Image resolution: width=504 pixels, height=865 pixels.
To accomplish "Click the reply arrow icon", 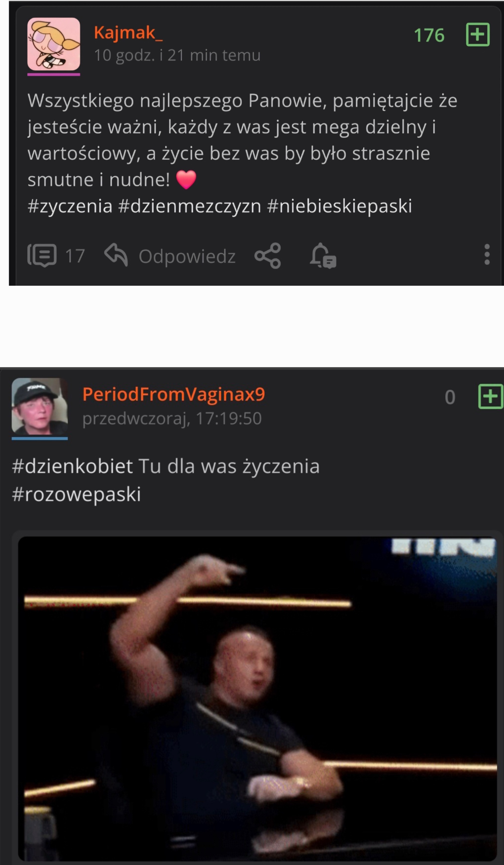I will pyautogui.click(x=116, y=255).
